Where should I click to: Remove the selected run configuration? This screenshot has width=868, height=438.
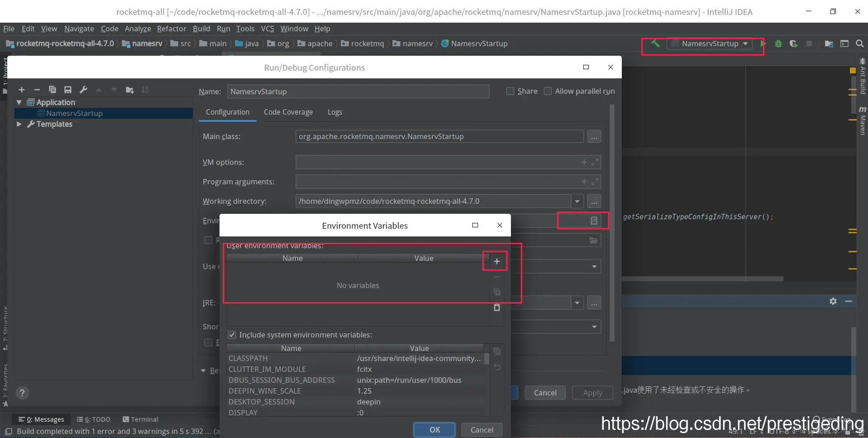pos(37,90)
